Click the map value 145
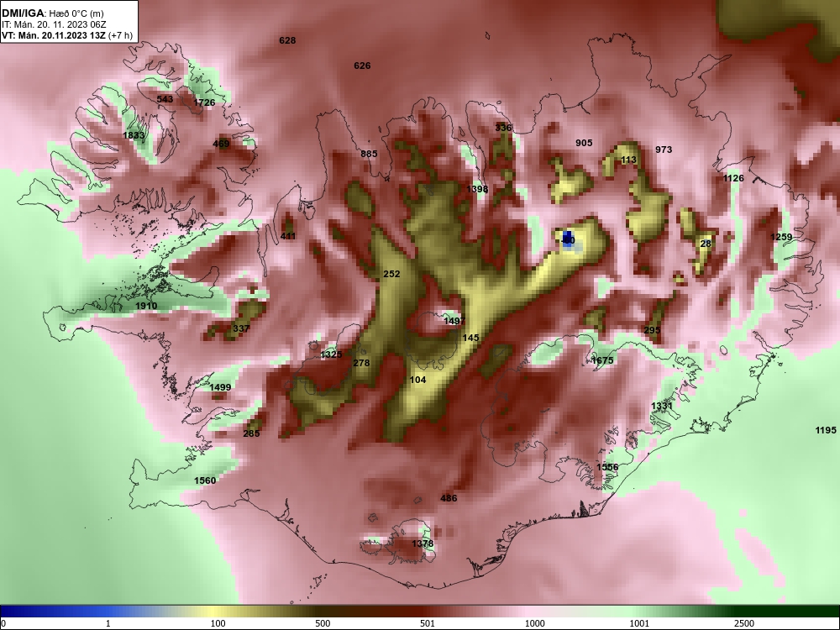840x630 pixels. pos(470,338)
